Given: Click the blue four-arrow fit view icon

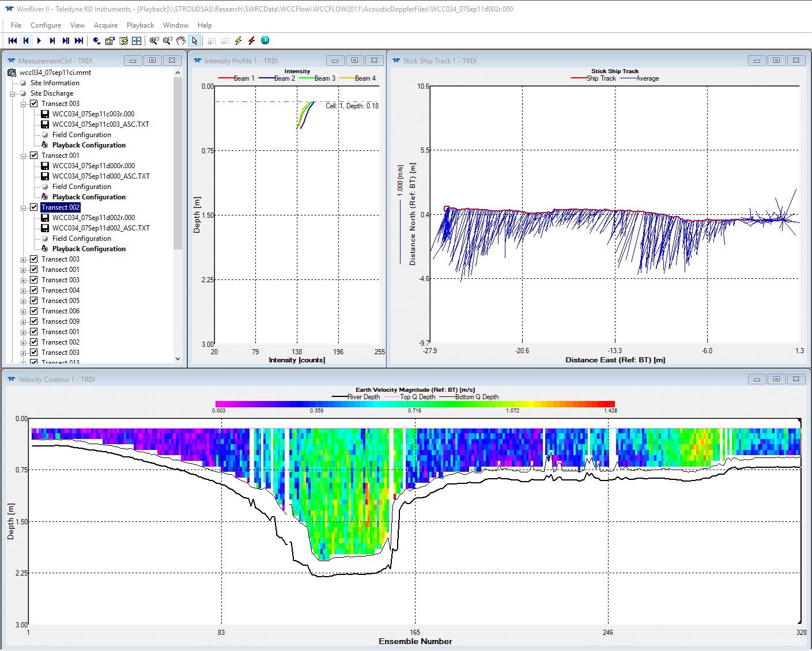Looking at the screenshot, I should point(137,40).
